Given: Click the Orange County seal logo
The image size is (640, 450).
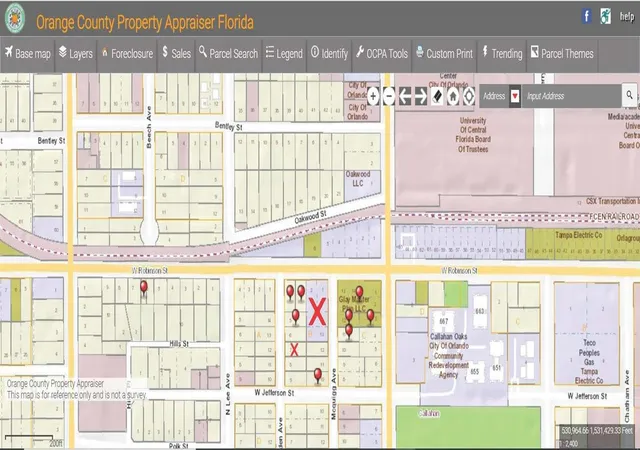Looking at the screenshot, I should coord(15,18).
